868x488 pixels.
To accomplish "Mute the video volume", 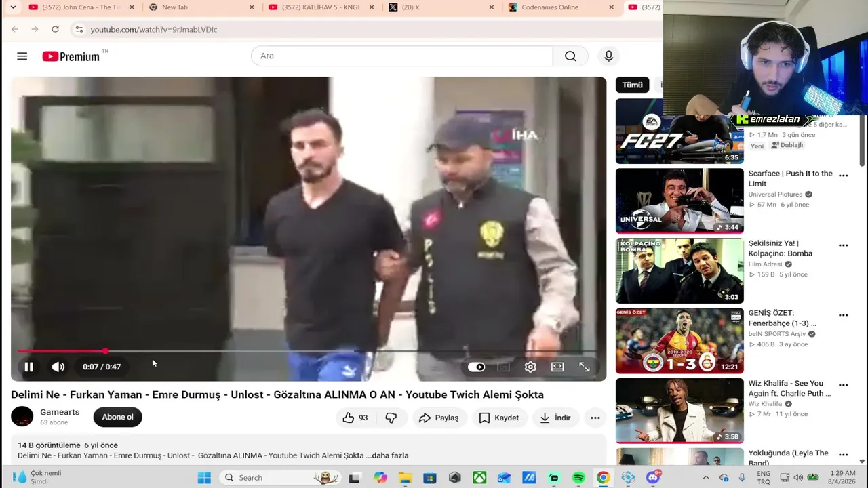I will tap(58, 367).
